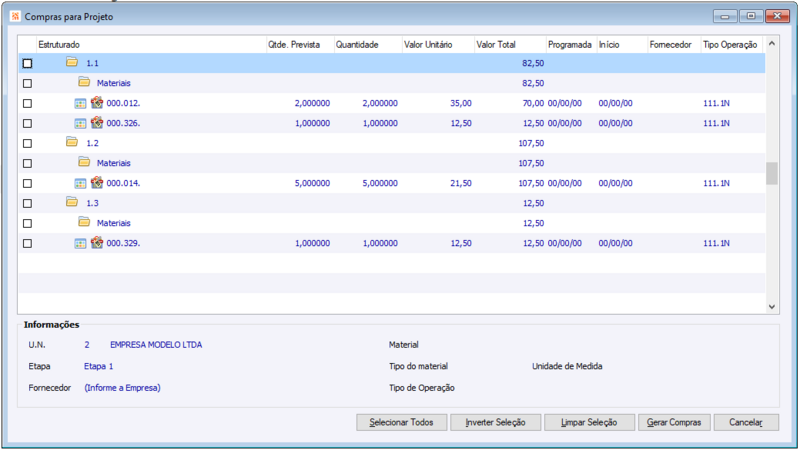Click quantity 5,000000 under Quantidade
The width and height of the screenshot is (800, 450).
pyautogui.click(x=380, y=183)
